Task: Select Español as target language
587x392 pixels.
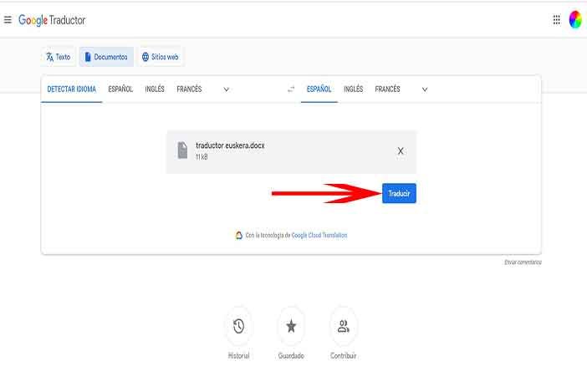Action: pos(319,89)
